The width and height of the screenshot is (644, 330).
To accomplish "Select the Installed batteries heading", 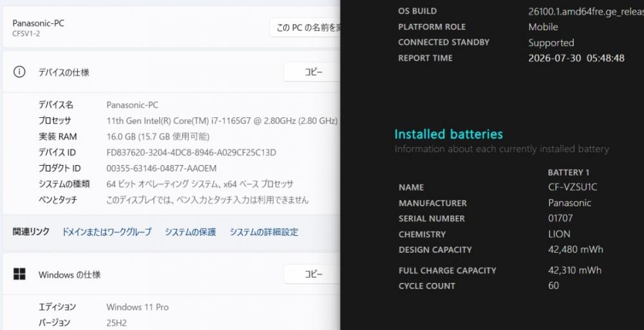I will 448,134.
